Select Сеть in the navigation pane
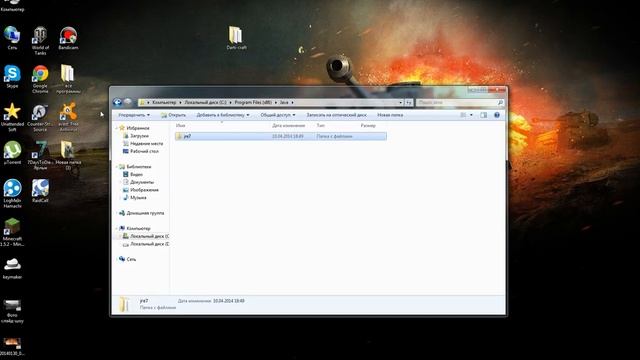The width and height of the screenshot is (640, 360). 127,259
